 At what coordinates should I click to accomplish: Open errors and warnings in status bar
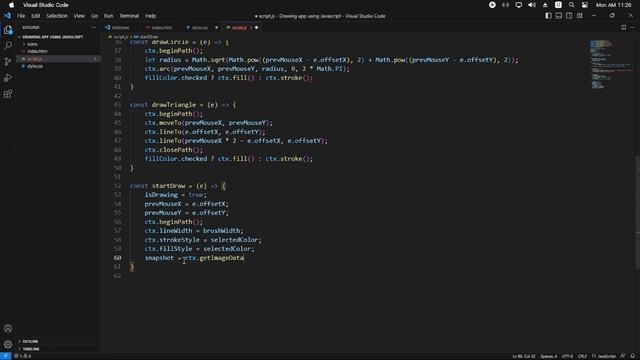pos(23,356)
